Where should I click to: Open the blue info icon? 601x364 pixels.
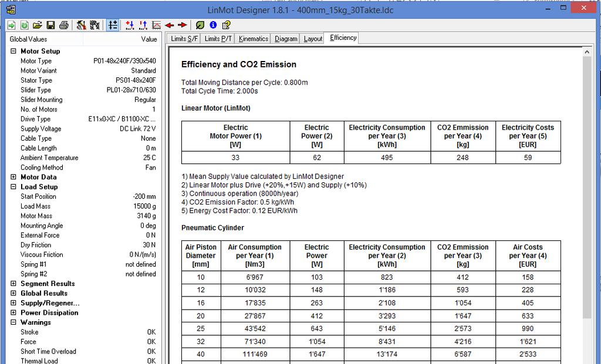213,25
